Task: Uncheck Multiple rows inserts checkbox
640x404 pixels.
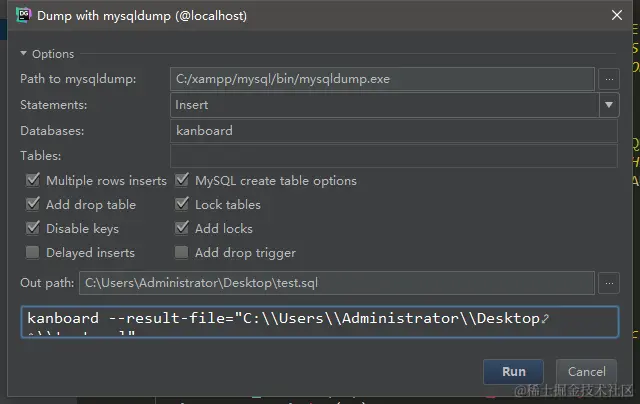Action: click(33, 180)
